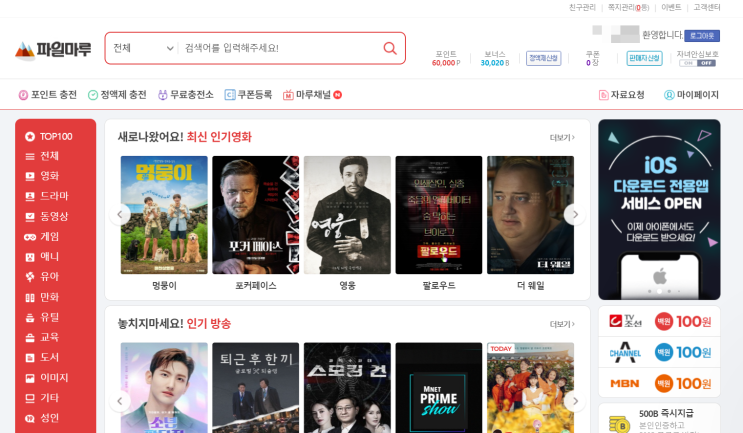This screenshot has height=433, width=743.
Task: Click the 포인트 60,000 P balance
Action: coord(446,58)
